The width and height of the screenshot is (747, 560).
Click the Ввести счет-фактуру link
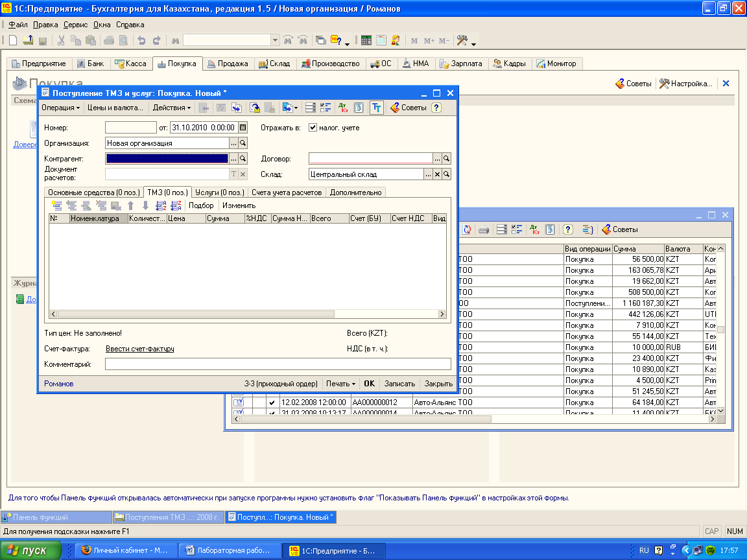coord(140,349)
